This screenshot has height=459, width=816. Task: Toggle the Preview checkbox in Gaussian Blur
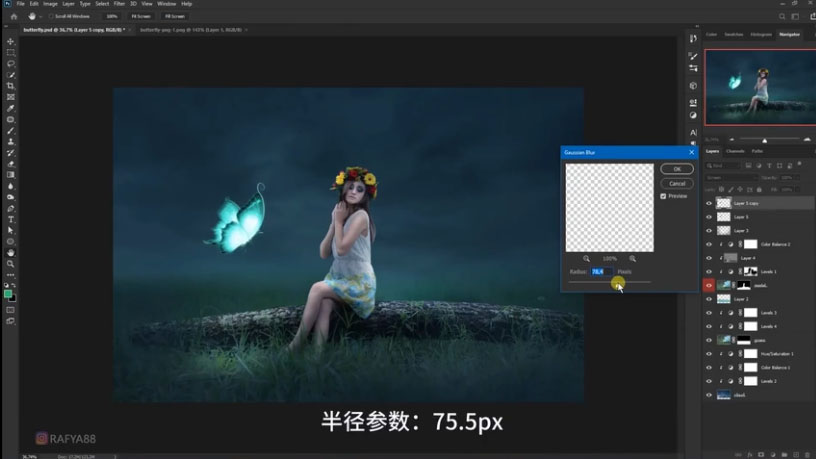(663, 196)
